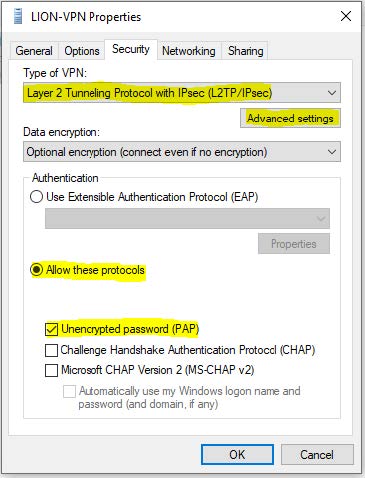The width and height of the screenshot is (365, 478).
Task: Switch to the General tab
Action: click(x=34, y=51)
